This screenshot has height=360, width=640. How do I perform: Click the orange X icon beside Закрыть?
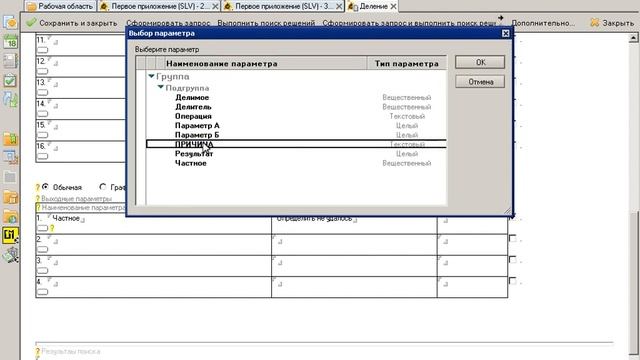[x=595, y=23]
